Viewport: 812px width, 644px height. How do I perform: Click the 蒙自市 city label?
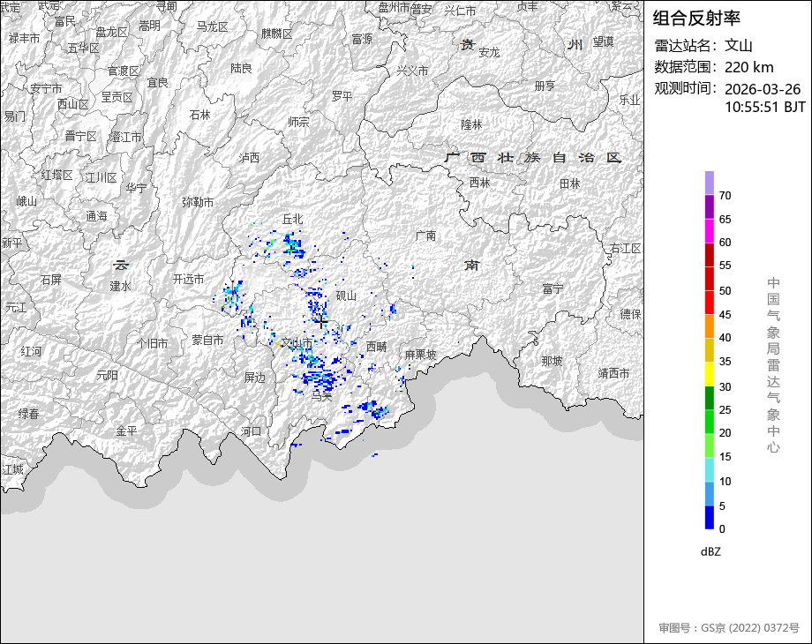click(208, 340)
